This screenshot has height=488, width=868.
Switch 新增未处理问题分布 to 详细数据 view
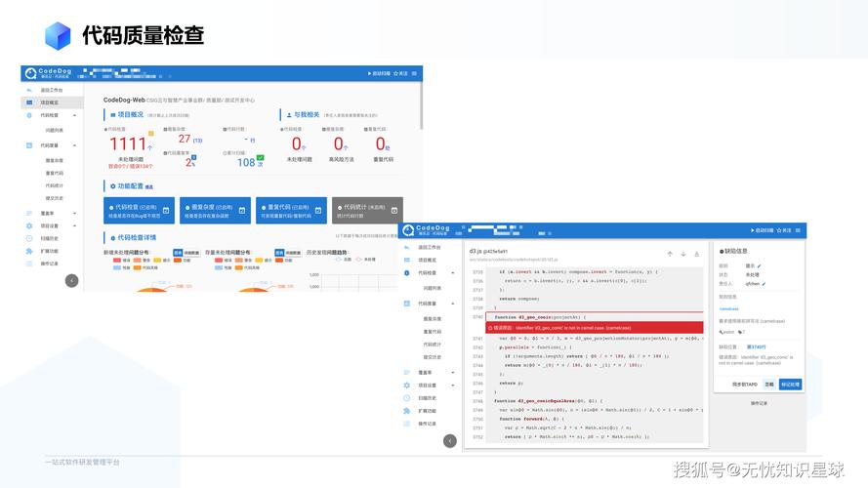[x=191, y=253]
